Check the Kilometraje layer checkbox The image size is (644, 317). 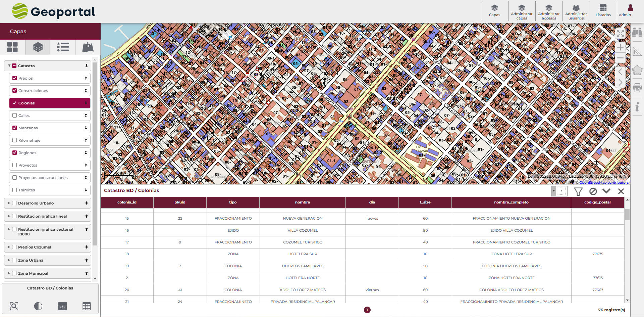coord(15,140)
